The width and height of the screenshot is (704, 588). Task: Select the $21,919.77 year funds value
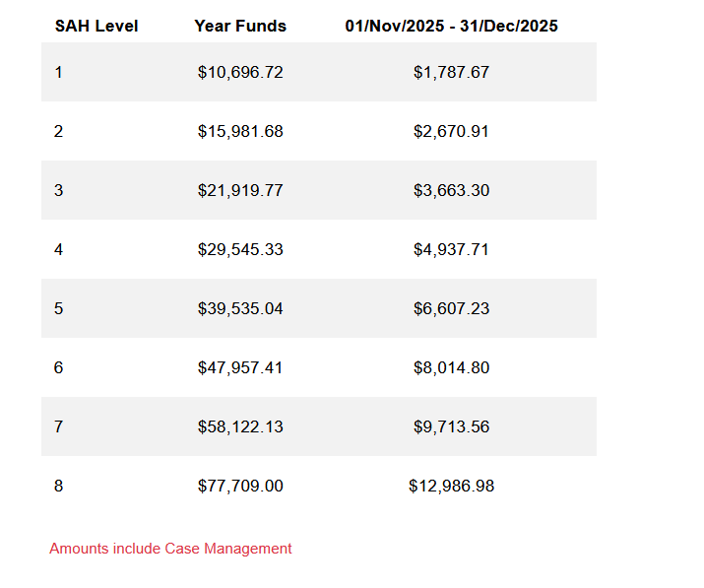(240, 190)
